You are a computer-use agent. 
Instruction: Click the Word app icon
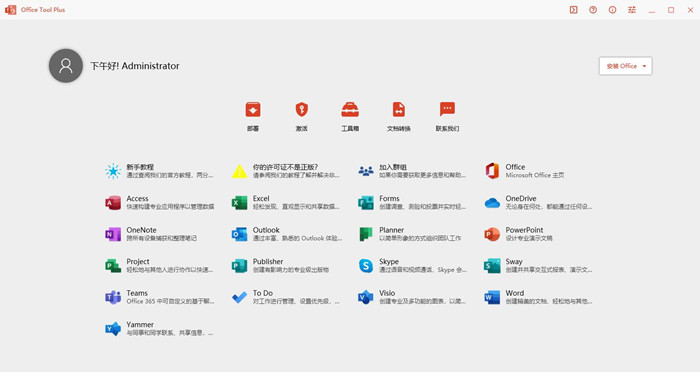tap(492, 297)
